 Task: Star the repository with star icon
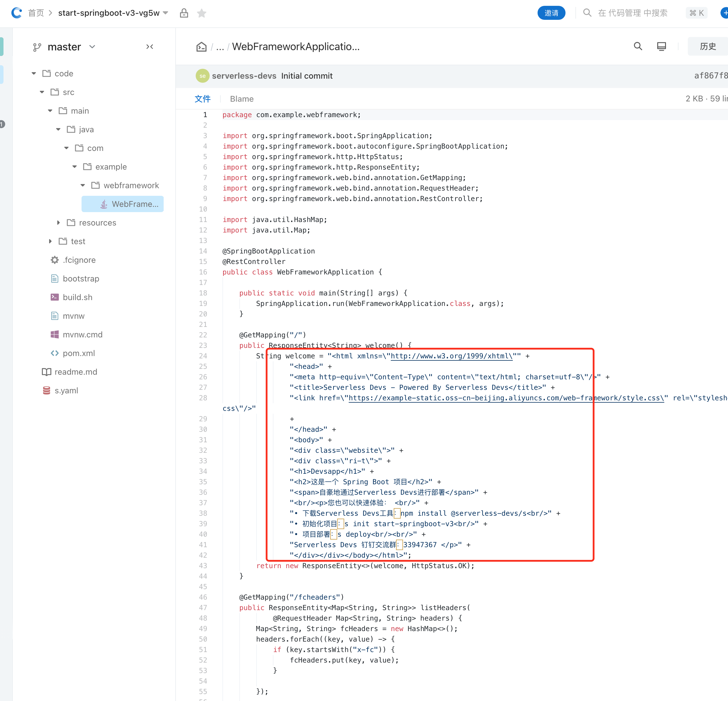pyautogui.click(x=202, y=13)
